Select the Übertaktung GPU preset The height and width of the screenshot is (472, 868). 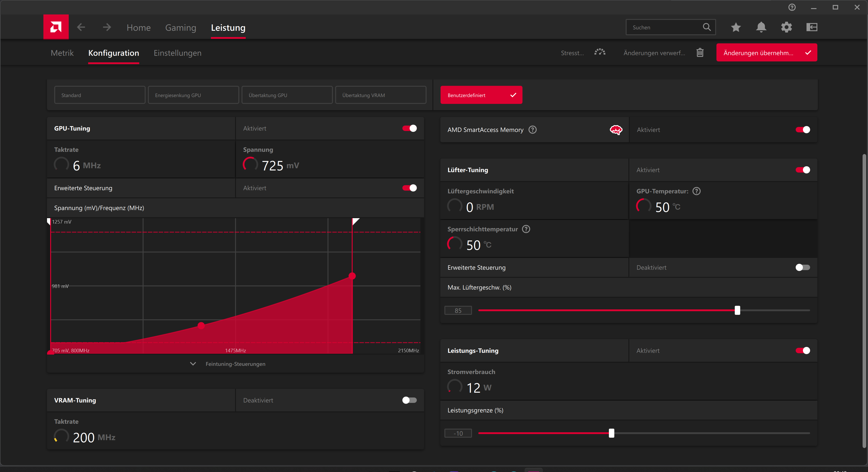click(287, 95)
